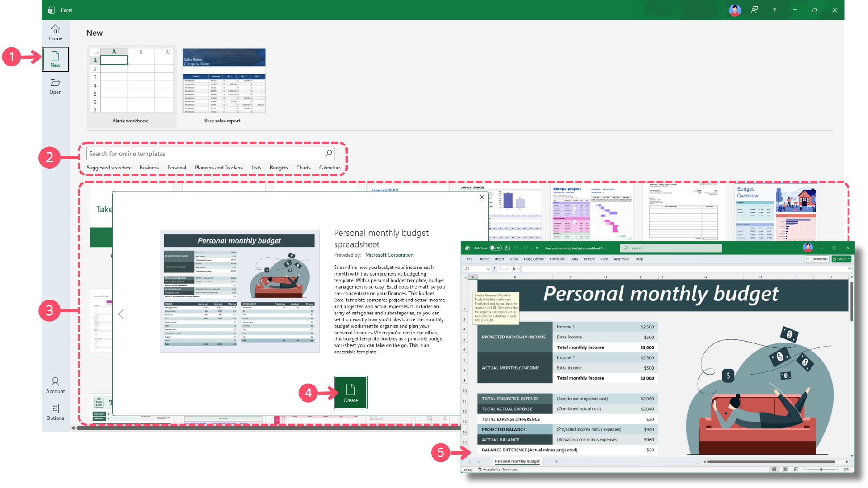This screenshot has height=488, width=868.
Task: Open the Blank workbook thumbnail
Action: coord(131,86)
